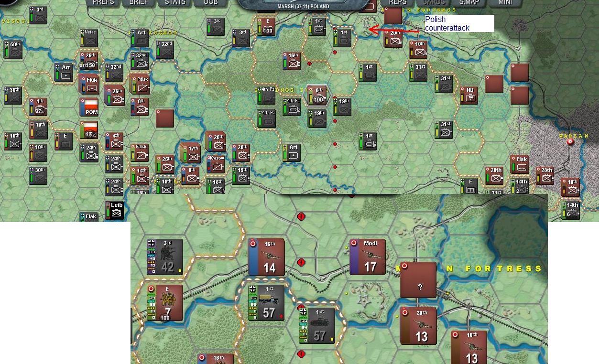Select the Polish HQ flag counter marked 17
The image size is (599, 364).
[89, 130]
